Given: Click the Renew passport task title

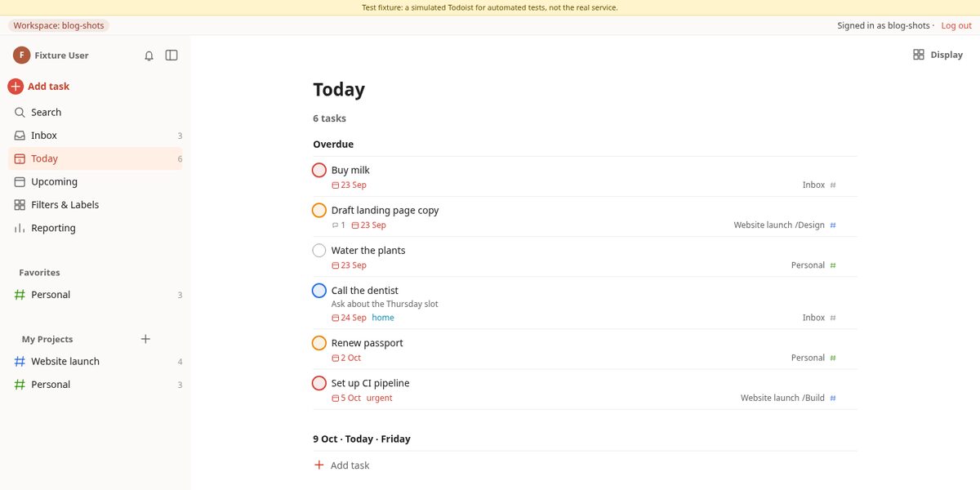Looking at the screenshot, I should pos(367,343).
